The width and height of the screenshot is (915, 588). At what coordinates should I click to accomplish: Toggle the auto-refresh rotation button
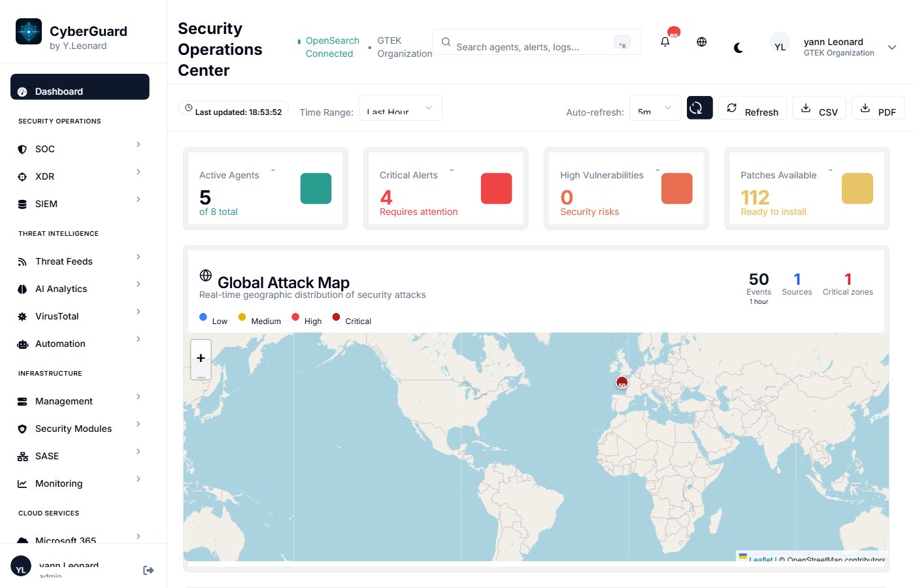coord(699,107)
